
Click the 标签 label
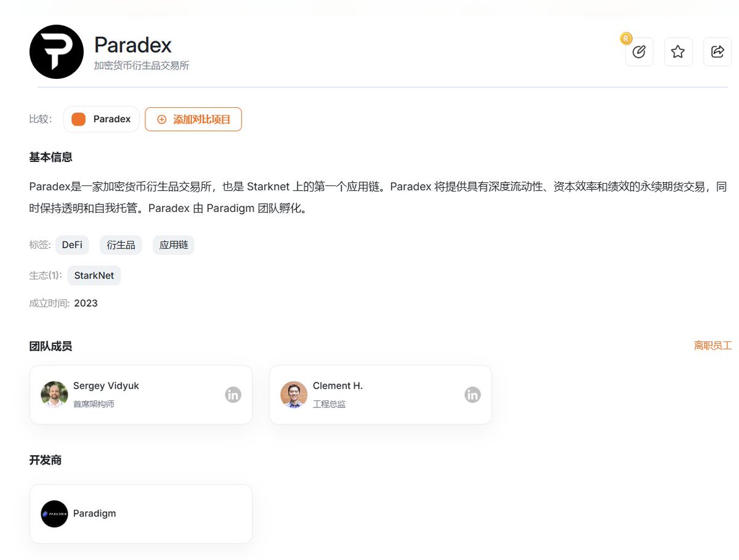click(40, 245)
